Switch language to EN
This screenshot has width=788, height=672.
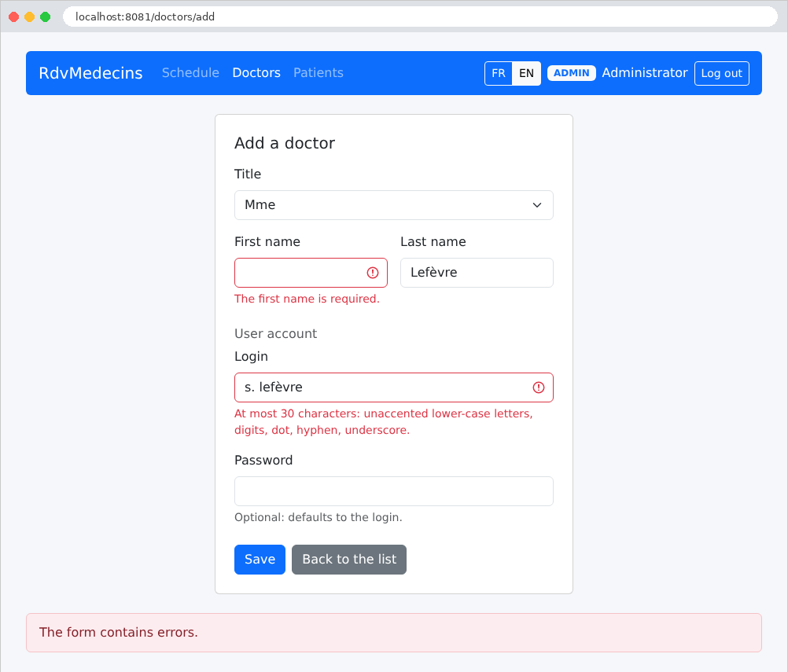click(526, 73)
